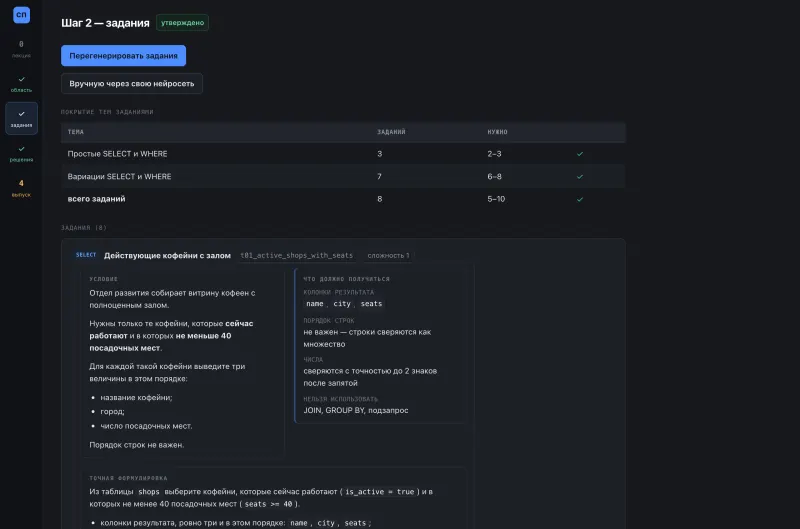The height and width of the screenshot is (529, 800).
Task: Go to the "область" step in sidebar
Action: click(21, 84)
